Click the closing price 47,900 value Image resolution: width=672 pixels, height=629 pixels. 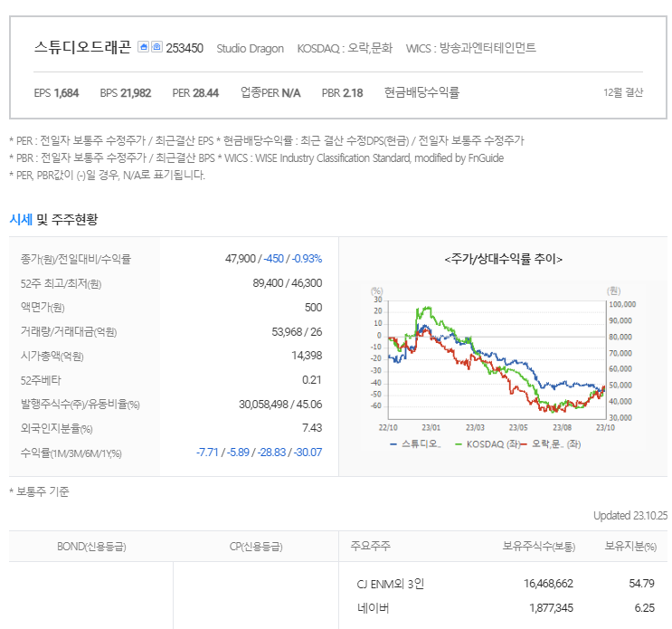coord(240,259)
